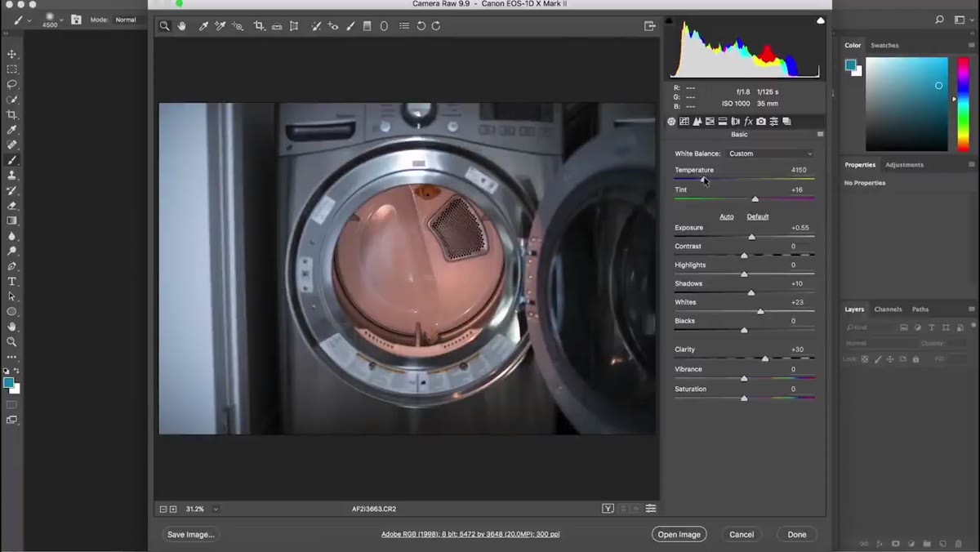
Task: Open the Basic panel options menu
Action: [x=820, y=134]
